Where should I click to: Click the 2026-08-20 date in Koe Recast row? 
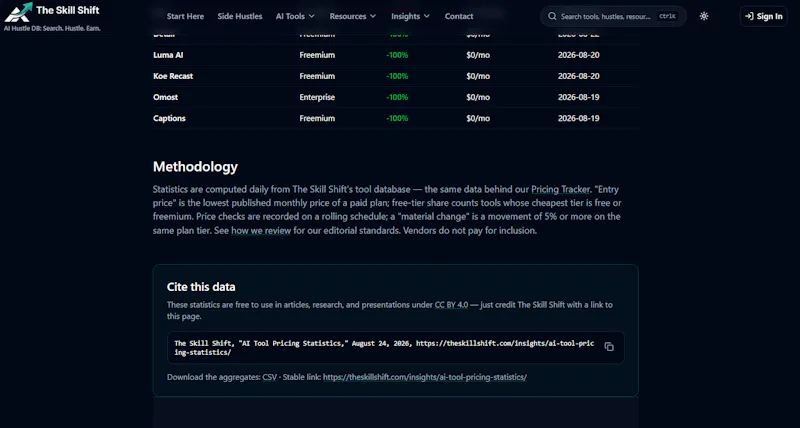579,76
